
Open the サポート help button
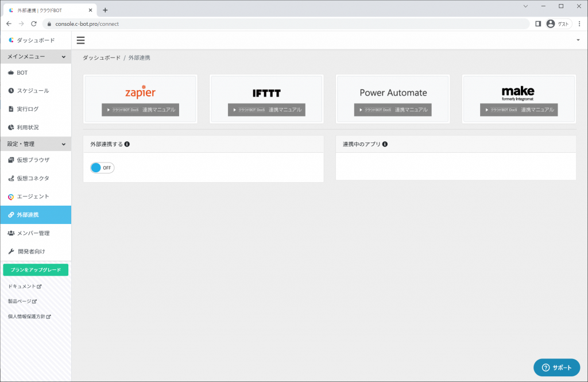pos(556,368)
